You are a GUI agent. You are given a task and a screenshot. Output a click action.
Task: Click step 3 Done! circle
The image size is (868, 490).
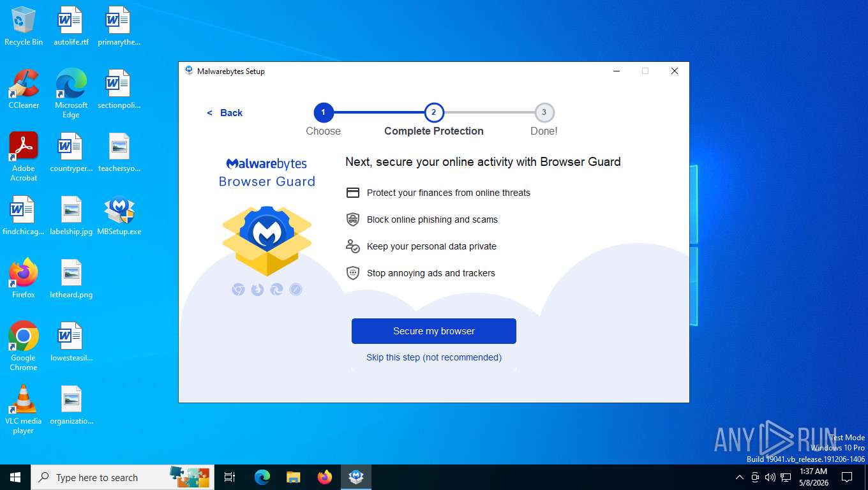coord(544,113)
